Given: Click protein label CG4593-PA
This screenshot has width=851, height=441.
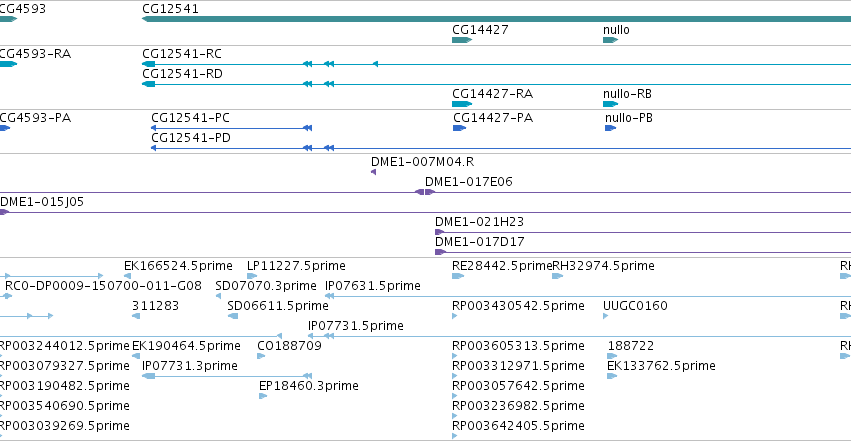Looking at the screenshot, I should click(x=35, y=118).
